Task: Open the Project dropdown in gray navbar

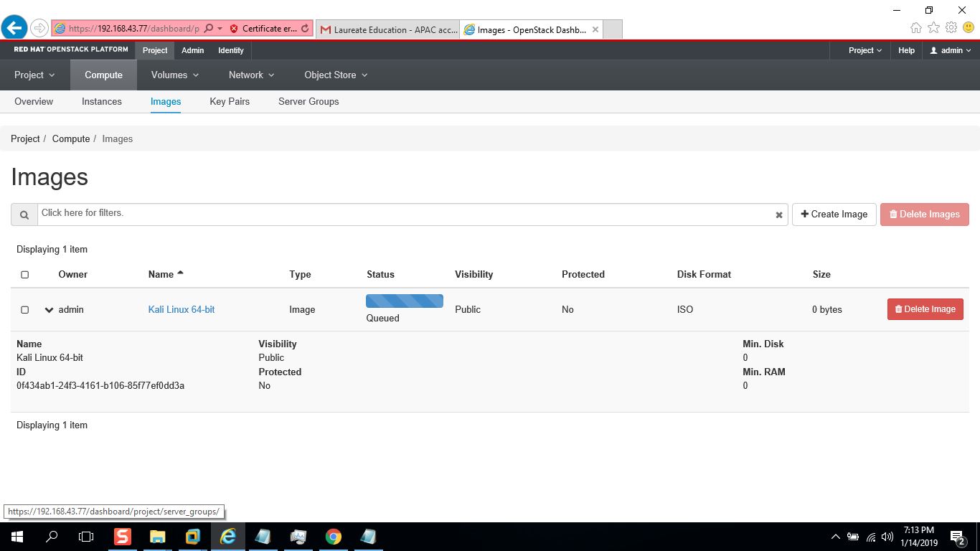Action: pos(34,75)
